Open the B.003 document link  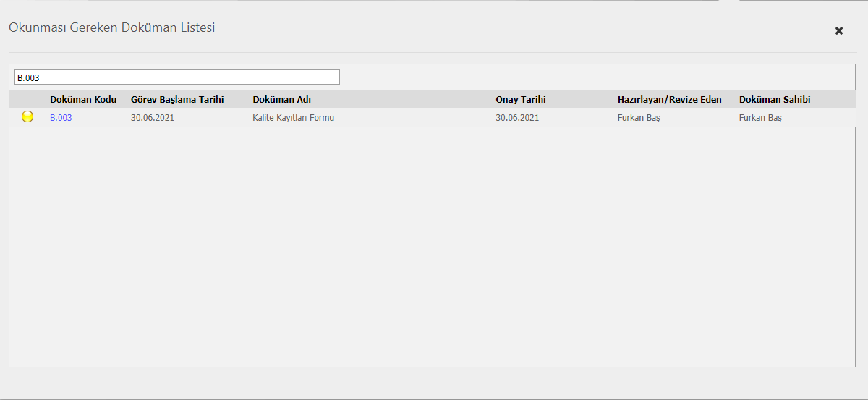pos(61,118)
